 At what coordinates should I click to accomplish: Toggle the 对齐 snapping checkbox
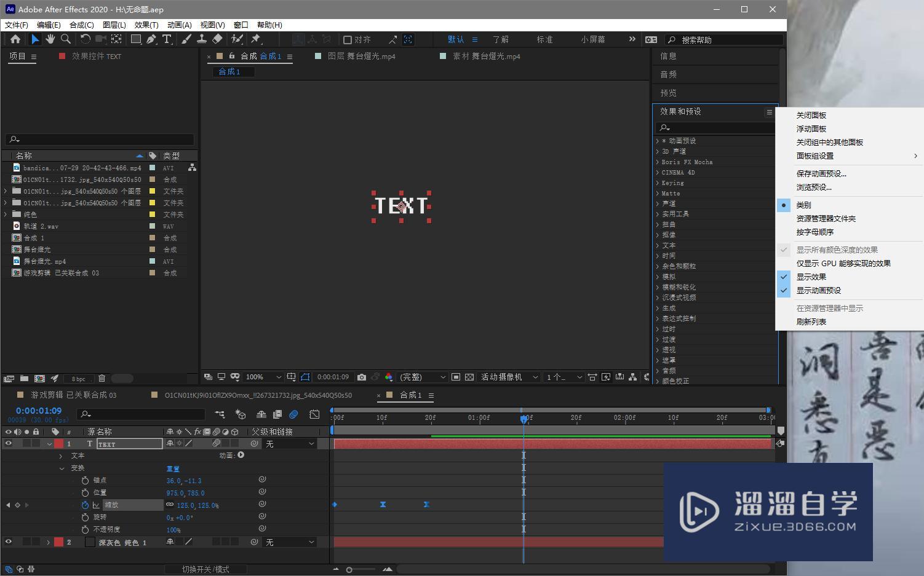348,40
